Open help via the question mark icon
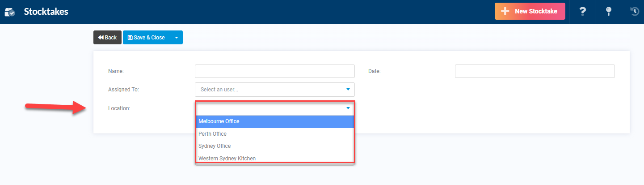 click(582, 12)
